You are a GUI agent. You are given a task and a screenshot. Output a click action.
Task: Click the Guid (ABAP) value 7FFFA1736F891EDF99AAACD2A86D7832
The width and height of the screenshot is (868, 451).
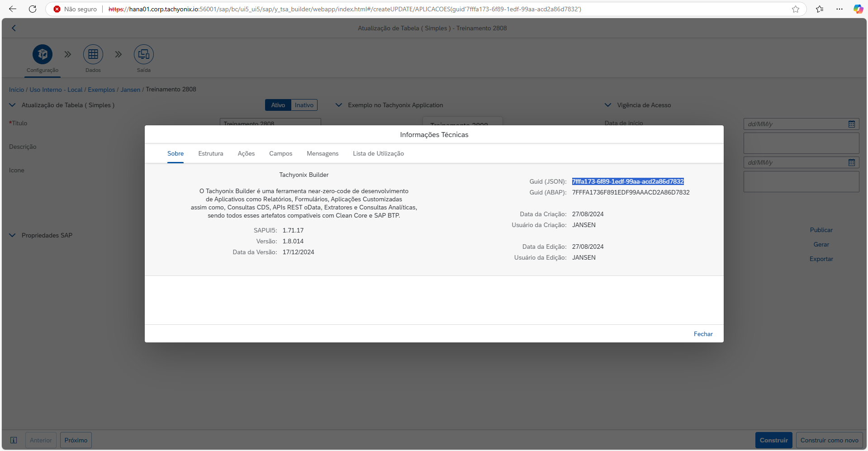(x=631, y=192)
